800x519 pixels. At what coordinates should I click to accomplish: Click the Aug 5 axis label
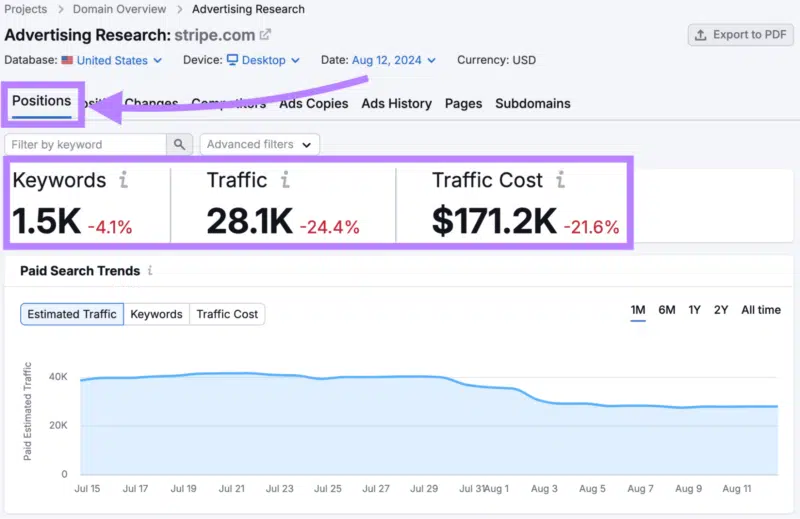[x=592, y=488]
